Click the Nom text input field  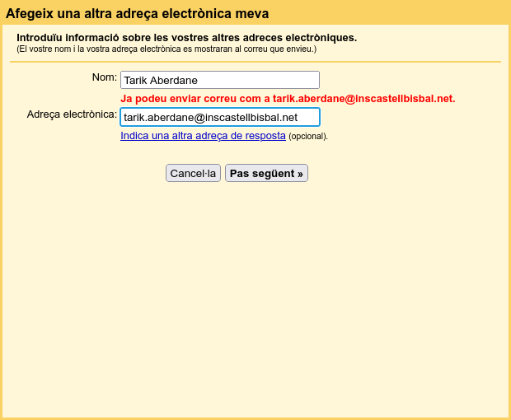(x=219, y=80)
